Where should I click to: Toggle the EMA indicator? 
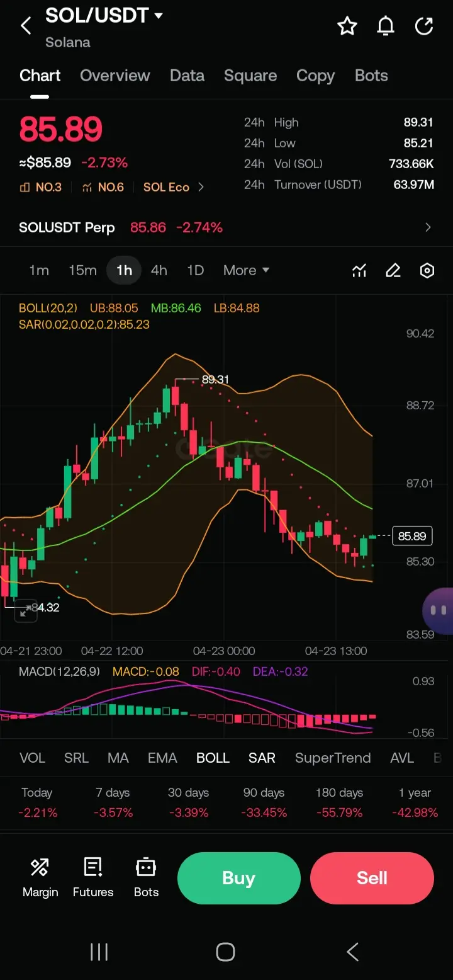[x=162, y=758]
